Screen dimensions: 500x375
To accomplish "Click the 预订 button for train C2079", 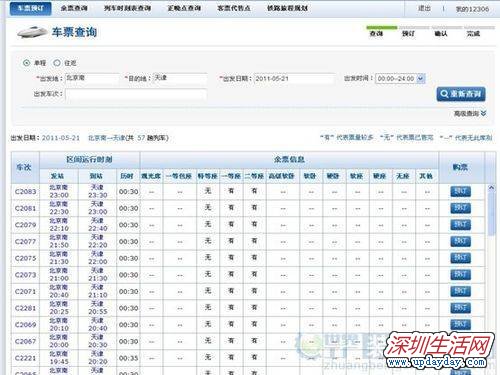I will (460, 225).
